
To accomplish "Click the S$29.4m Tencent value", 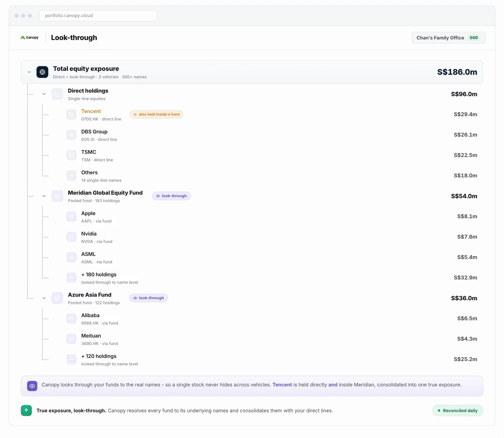I will click(465, 114).
